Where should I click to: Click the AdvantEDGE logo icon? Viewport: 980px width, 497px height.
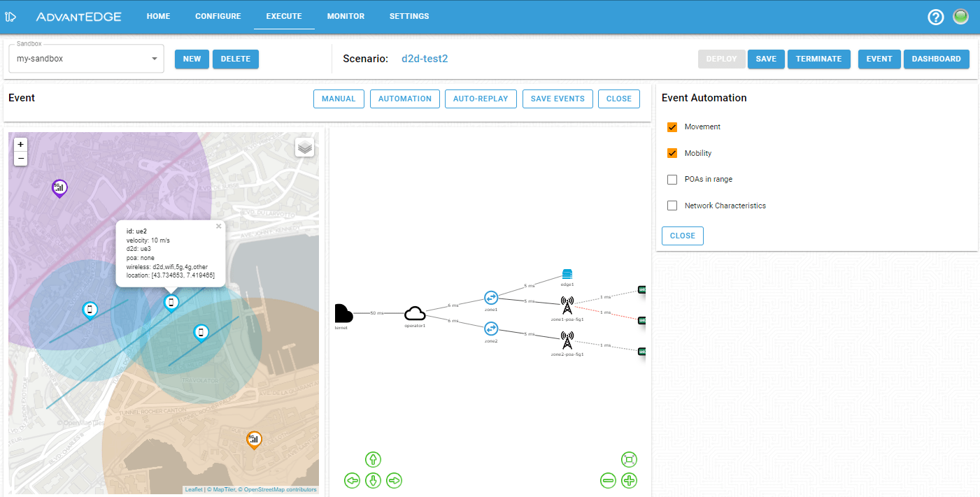(10, 16)
